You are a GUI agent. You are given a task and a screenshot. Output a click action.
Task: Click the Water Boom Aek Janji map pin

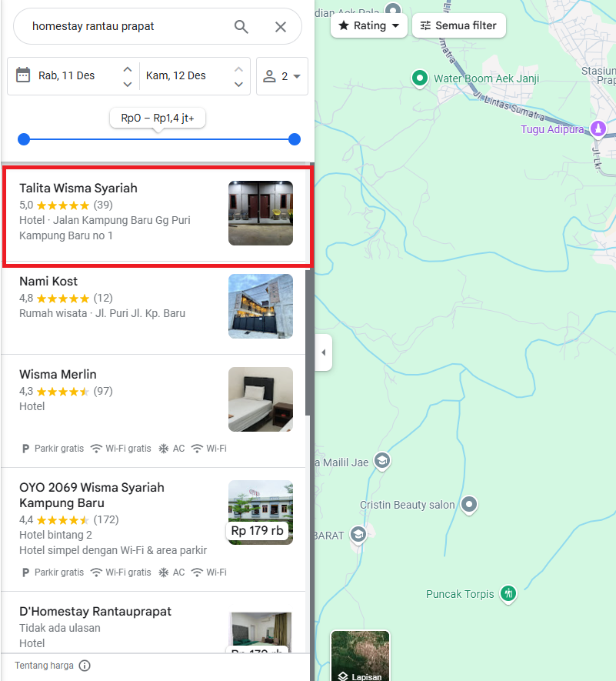419,78
